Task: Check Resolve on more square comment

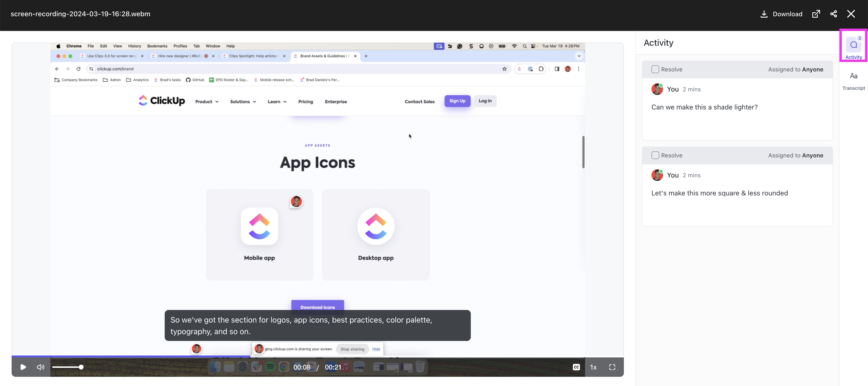Action: coord(655,155)
